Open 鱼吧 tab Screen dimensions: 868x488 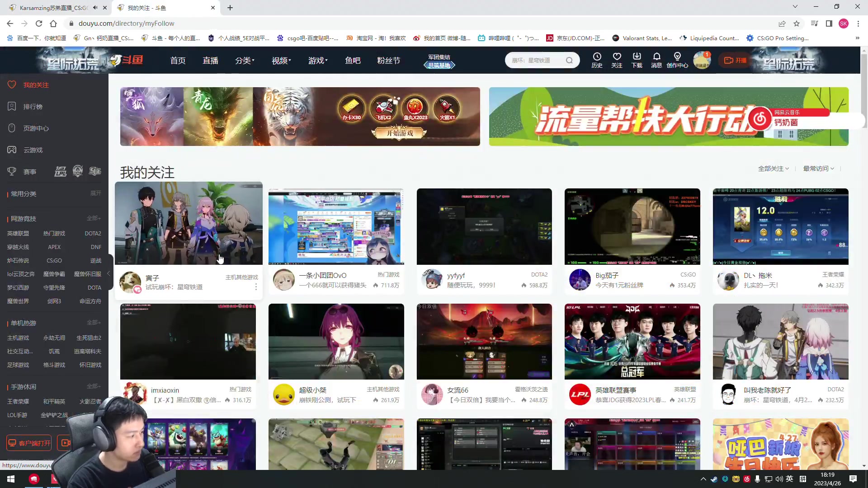click(353, 60)
